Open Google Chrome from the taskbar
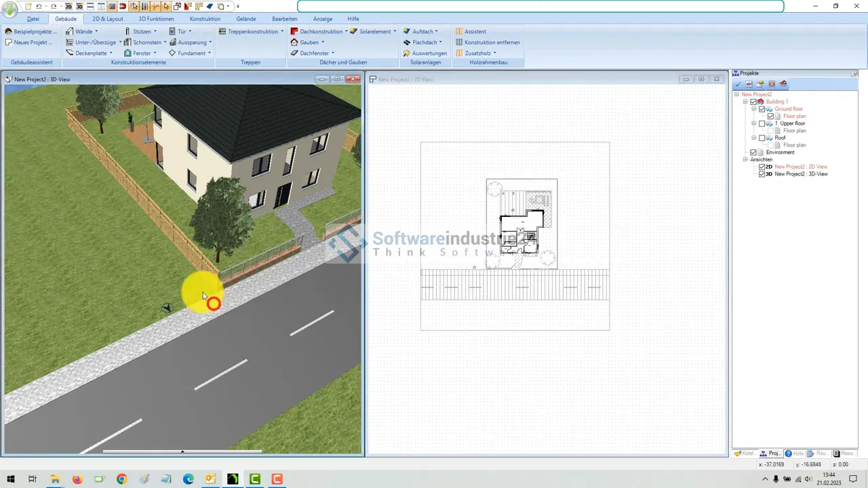 click(121, 479)
